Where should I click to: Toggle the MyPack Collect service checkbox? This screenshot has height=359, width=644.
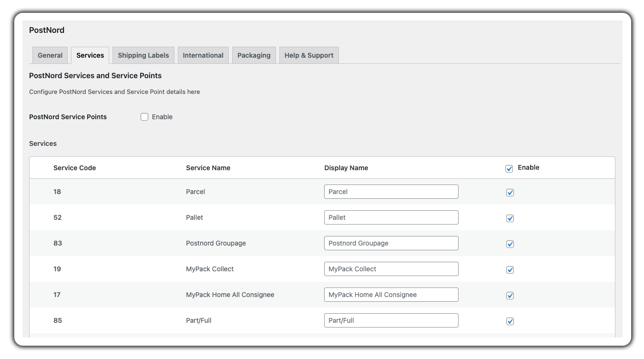pos(510,270)
